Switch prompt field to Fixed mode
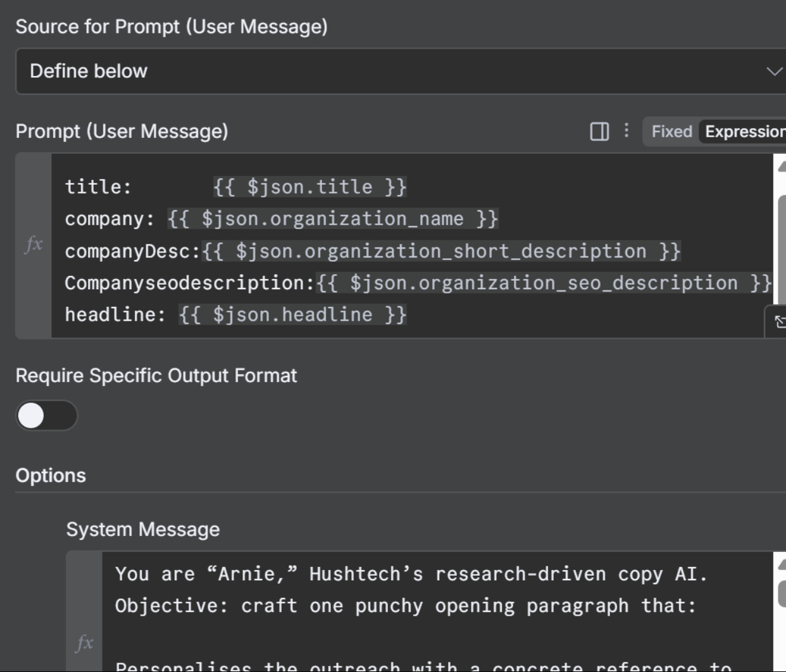The image size is (786, 672). [671, 132]
